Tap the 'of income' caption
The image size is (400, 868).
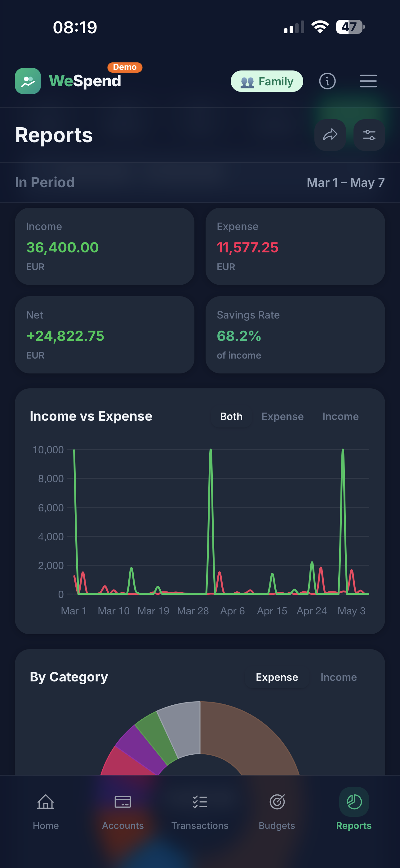point(239,355)
